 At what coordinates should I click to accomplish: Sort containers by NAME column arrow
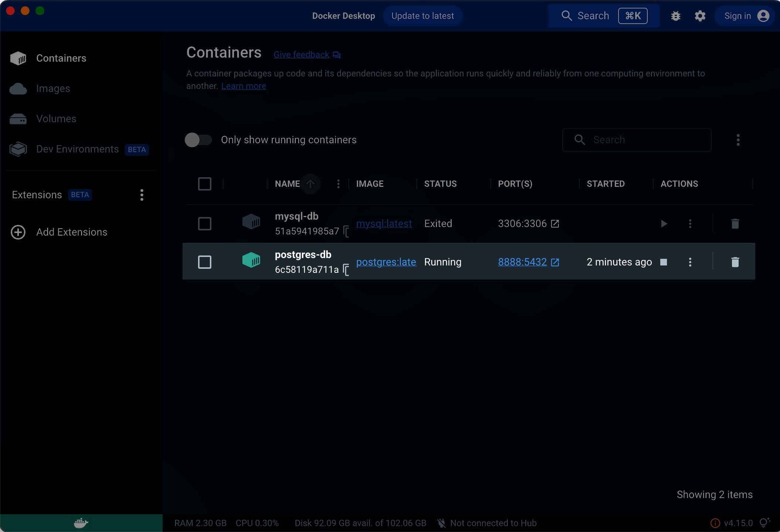pos(310,184)
